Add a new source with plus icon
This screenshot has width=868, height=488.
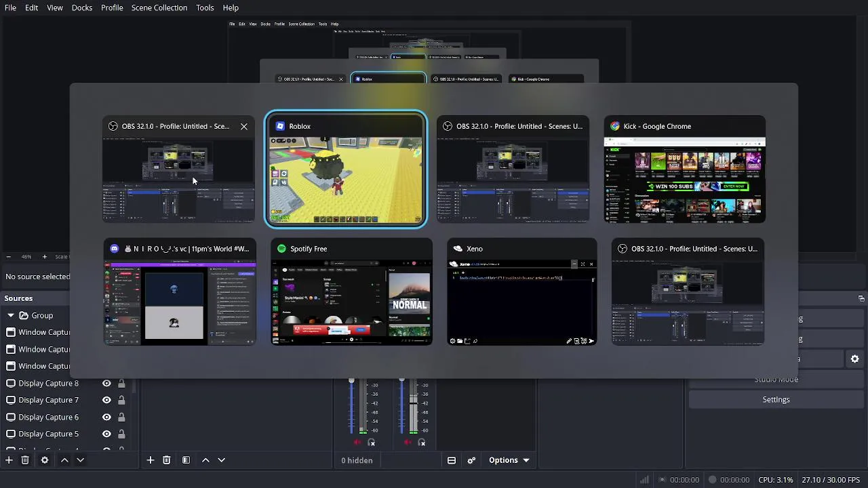[9, 460]
